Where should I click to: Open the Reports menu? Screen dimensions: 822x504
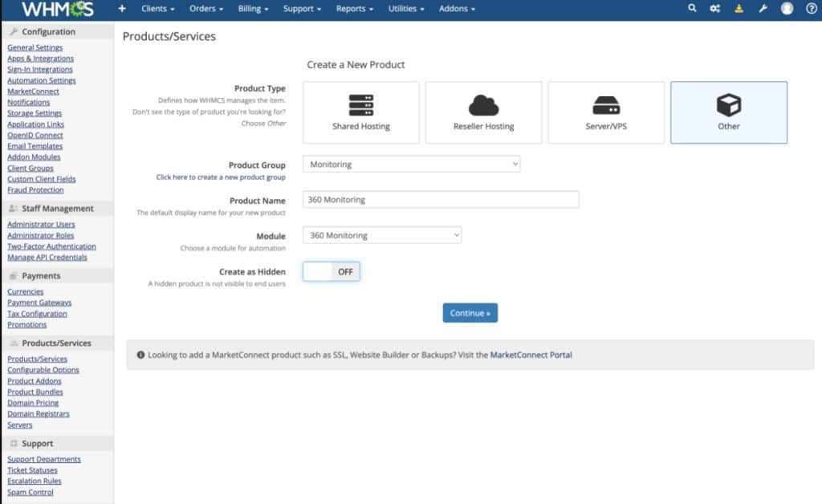[355, 8]
